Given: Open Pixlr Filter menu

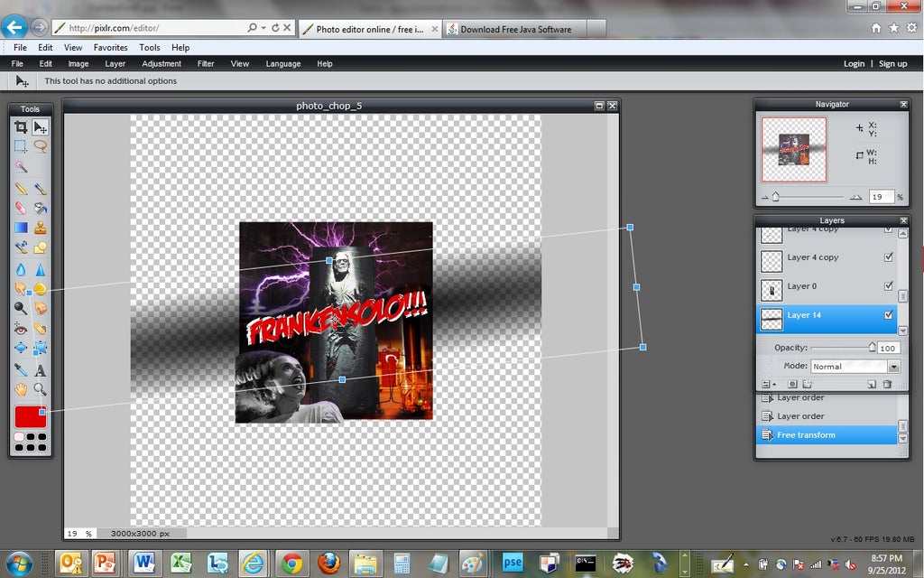Looking at the screenshot, I should coord(206,64).
